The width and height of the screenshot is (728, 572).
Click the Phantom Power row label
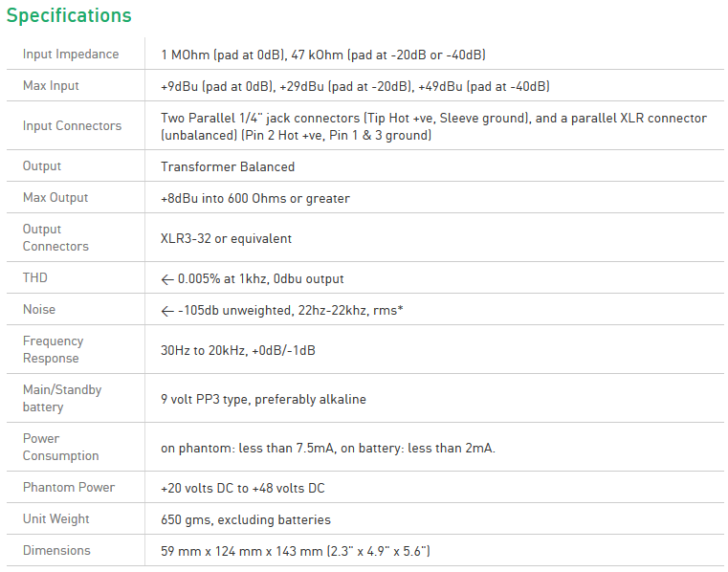(69, 488)
